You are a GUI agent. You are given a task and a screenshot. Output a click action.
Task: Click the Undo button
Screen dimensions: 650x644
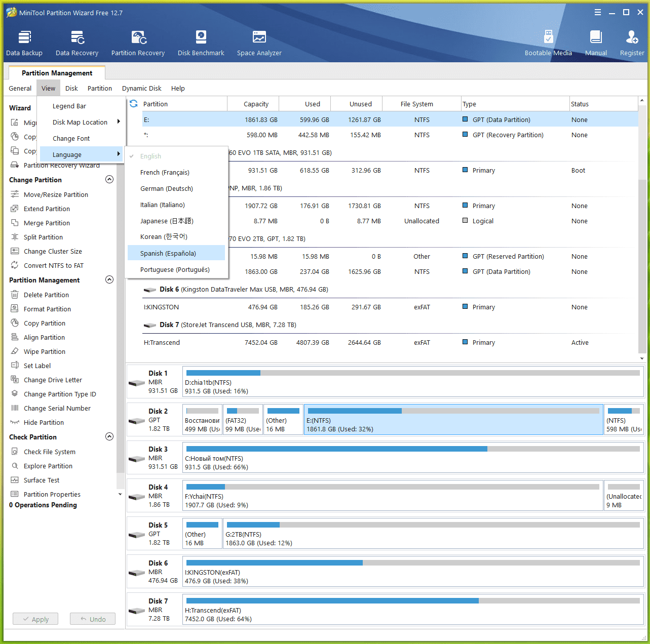93,619
